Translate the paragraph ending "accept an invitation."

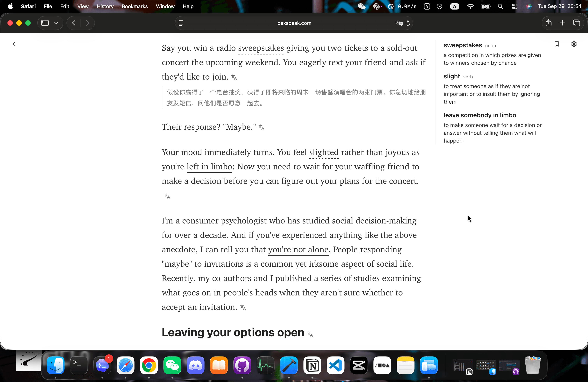(243, 308)
